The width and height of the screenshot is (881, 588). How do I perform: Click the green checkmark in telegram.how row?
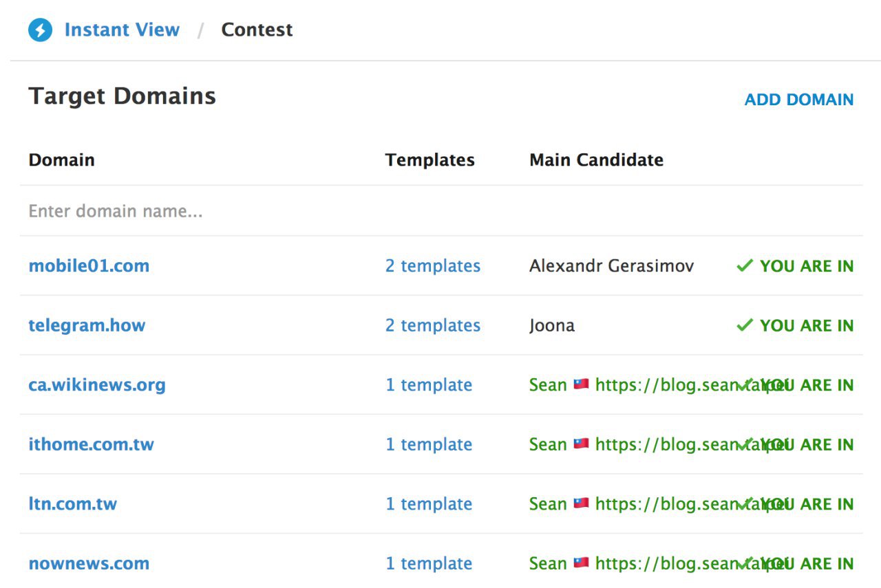(x=744, y=325)
